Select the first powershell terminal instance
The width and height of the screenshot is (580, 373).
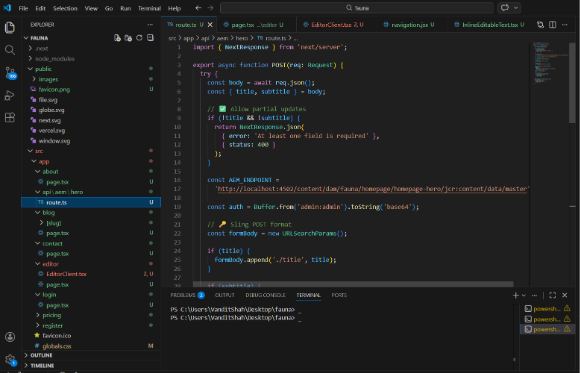[547, 309]
